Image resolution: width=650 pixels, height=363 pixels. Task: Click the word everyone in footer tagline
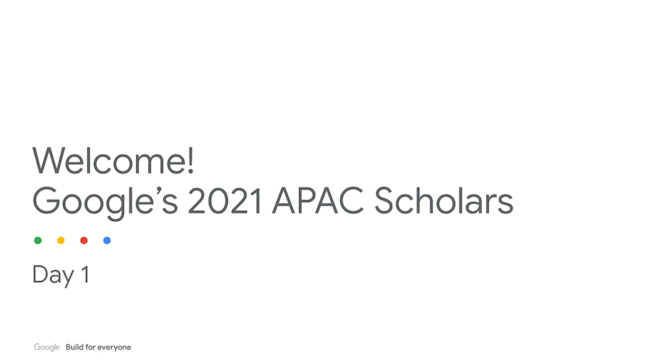click(x=114, y=348)
